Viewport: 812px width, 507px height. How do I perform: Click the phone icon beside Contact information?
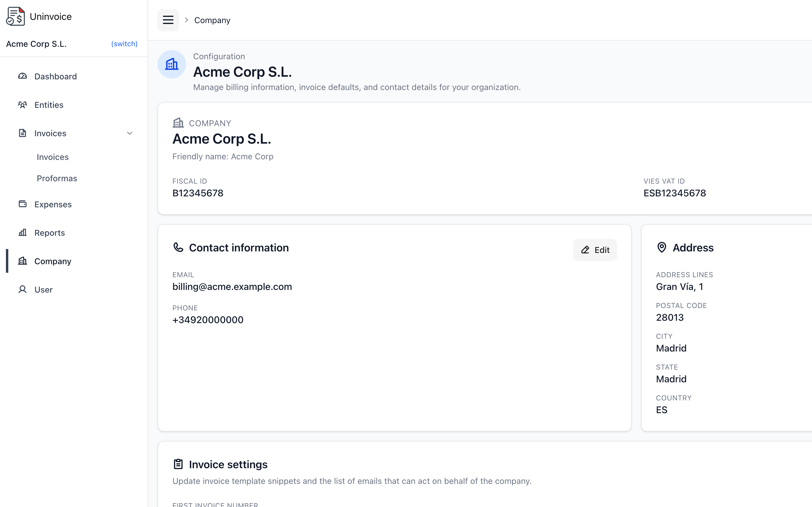[178, 248]
